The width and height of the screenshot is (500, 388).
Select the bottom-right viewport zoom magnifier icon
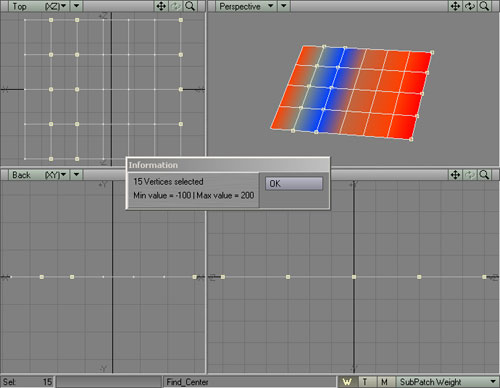pos(484,175)
